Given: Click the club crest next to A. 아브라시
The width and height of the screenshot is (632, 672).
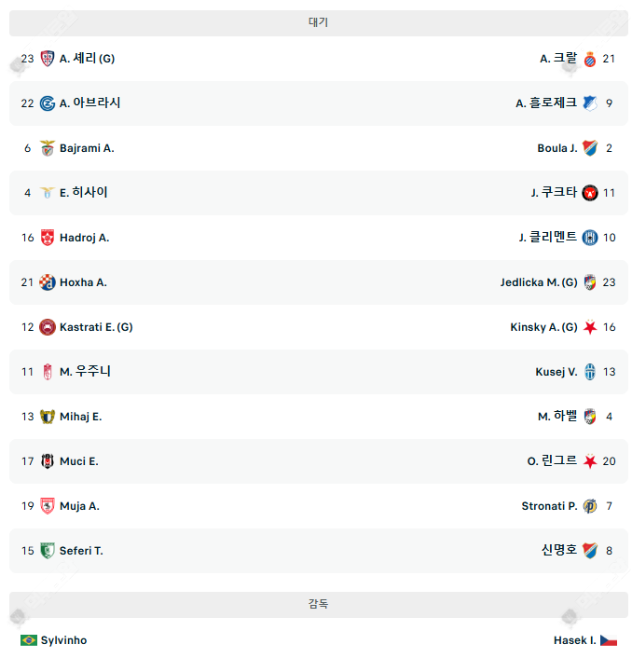Looking at the screenshot, I should tap(48, 103).
